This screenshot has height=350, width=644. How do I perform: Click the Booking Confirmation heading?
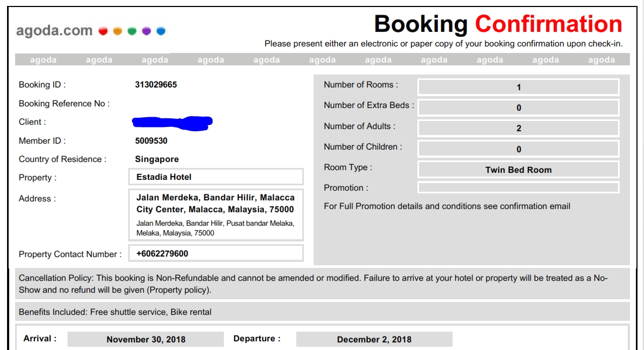pyautogui.click(x=498, y=24)
